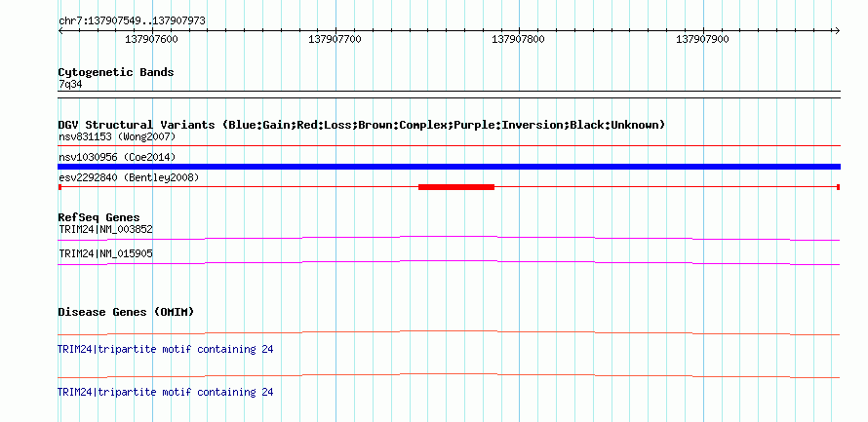Click the DGV Structural Variants track title
The image size is (868, 422).
coord(362,125)
